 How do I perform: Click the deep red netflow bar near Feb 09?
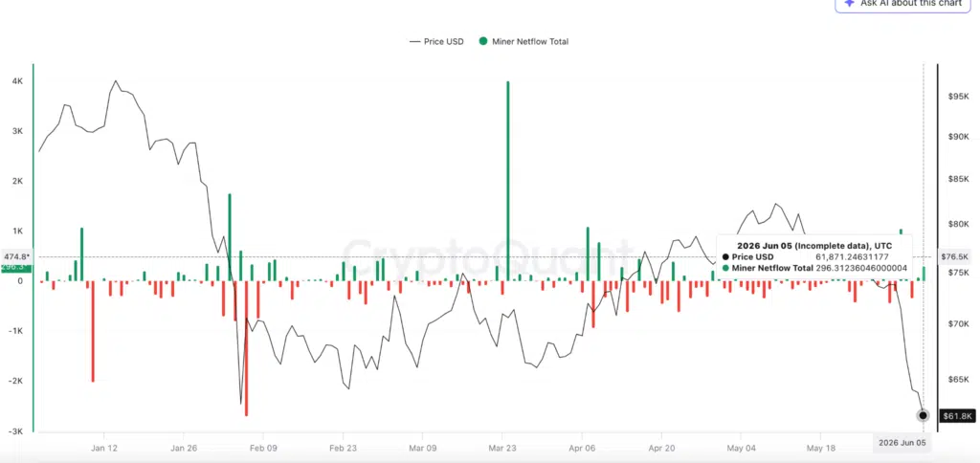pyautogui.click(x=246, y=348)
